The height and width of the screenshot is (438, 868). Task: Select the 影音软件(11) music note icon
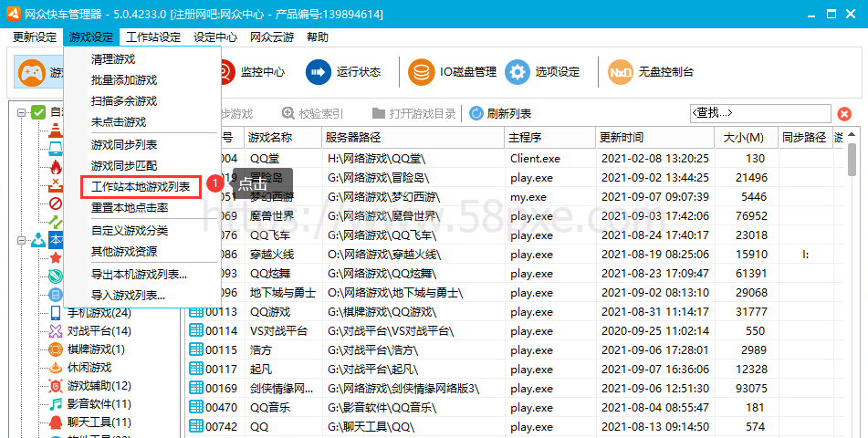56,404
